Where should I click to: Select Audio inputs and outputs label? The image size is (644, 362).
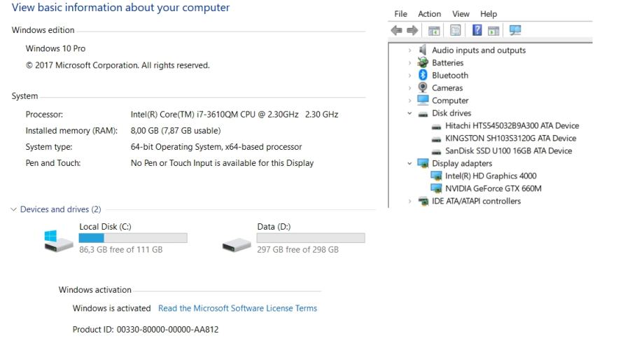tap(479, 50)
